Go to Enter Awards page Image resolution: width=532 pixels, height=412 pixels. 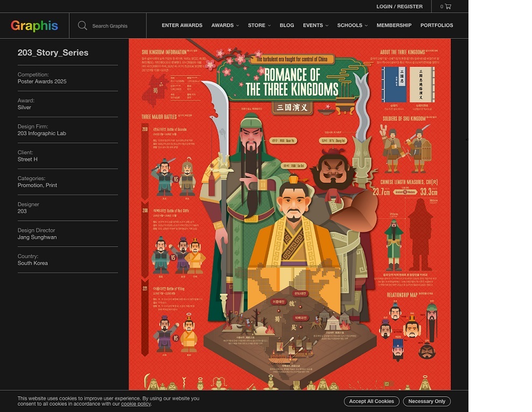pyautogui.click(x=182, y=25)
